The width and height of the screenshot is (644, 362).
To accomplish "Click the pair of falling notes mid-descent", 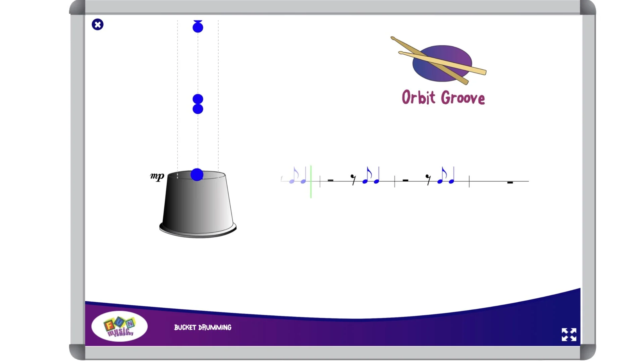I will coord(197,103).
